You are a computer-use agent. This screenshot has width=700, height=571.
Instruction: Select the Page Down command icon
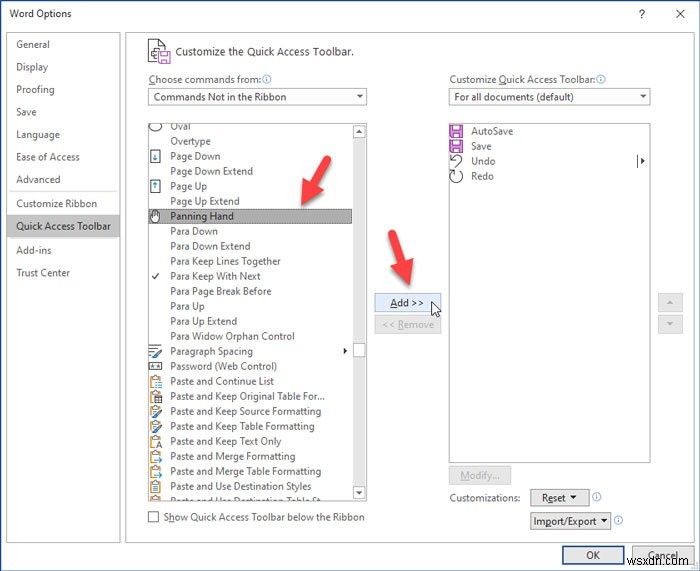[x=155, y=156]
